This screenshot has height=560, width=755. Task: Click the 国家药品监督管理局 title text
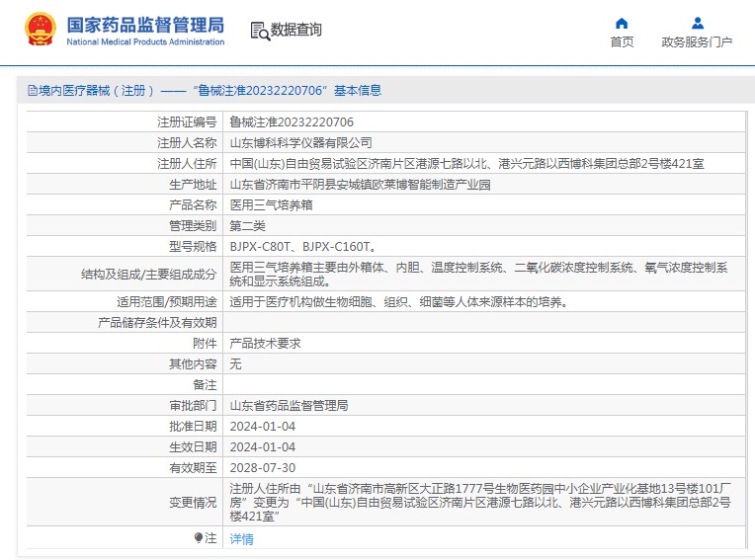pyautogui.click(x=145, y=25)
